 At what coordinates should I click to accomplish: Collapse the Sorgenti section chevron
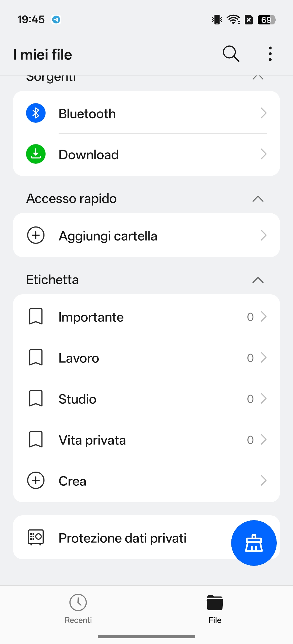coord(258,77)
